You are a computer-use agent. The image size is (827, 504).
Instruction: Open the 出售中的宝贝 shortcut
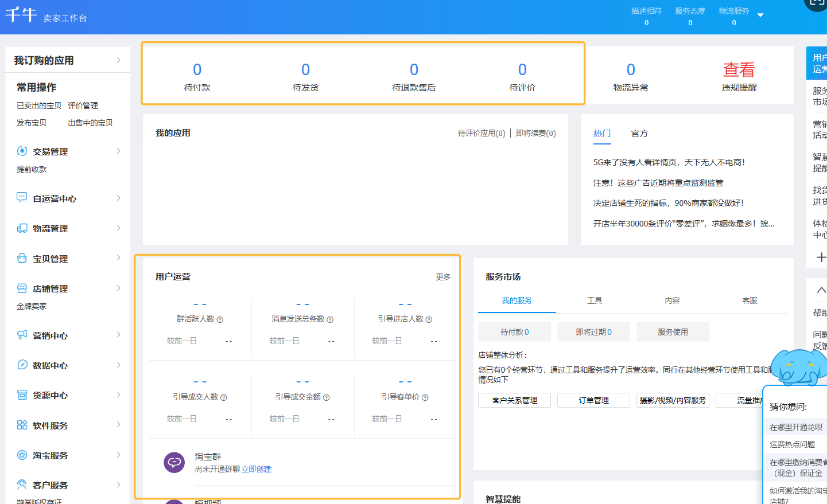(90, 123)
